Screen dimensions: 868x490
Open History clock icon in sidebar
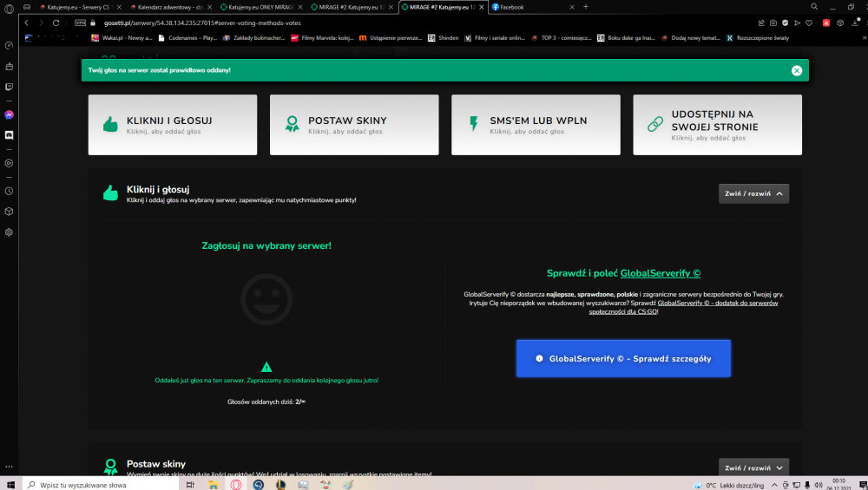point(9,192)
